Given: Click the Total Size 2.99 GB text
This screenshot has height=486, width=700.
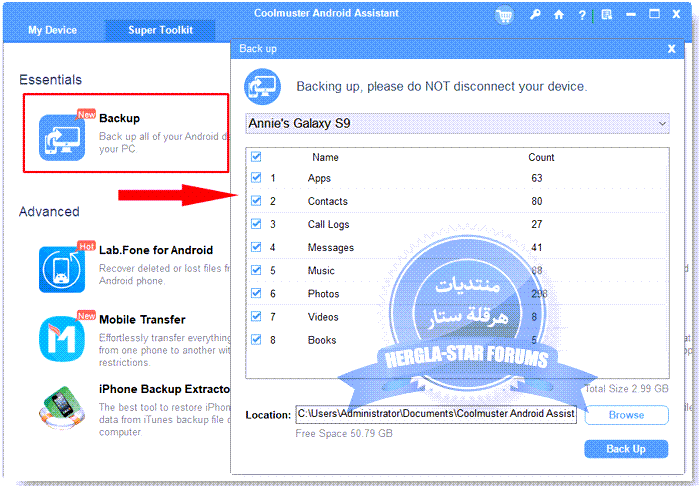Looking at the screenshot, I should coord(626,389).
